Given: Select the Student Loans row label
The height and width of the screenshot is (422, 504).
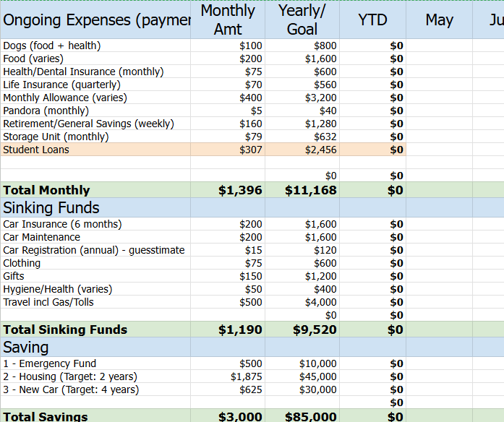Looking at the screenshot, I should click(x=36, y=150).
